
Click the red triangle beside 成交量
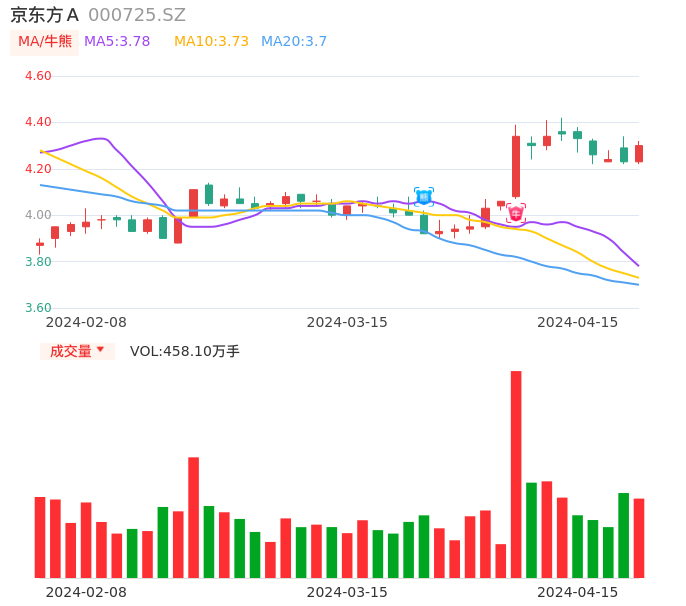tap(100, 350)
